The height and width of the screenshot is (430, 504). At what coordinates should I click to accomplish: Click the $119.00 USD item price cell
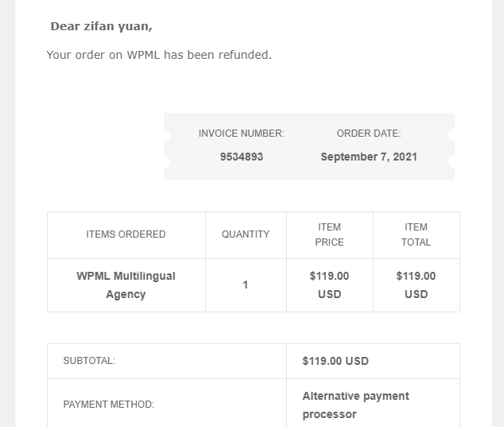(329, 285)
